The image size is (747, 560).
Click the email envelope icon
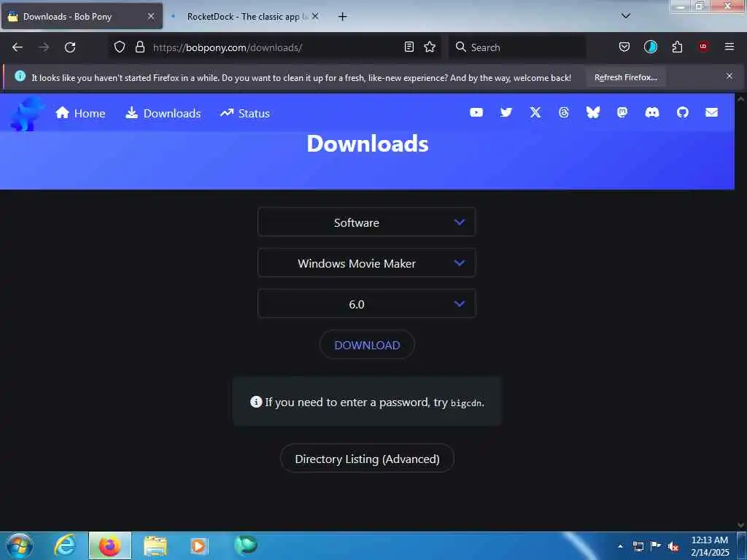(x=712, y=112)
